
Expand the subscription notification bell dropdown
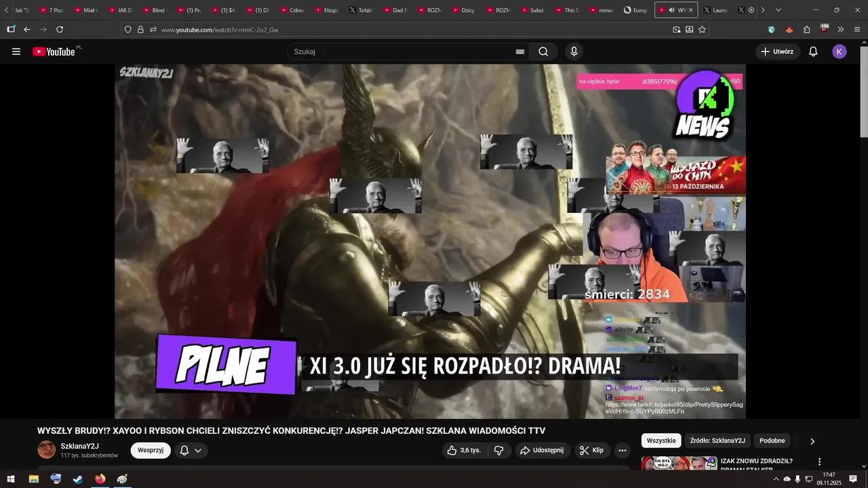coord(191,450)
